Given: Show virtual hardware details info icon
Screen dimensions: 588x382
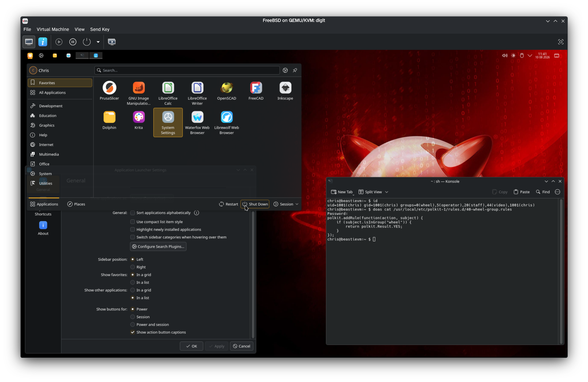Looking at the screenshot, I should 43,42.
